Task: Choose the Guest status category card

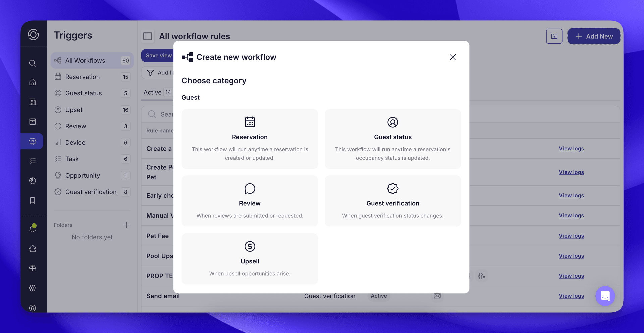Action: [x=392, y=139]
